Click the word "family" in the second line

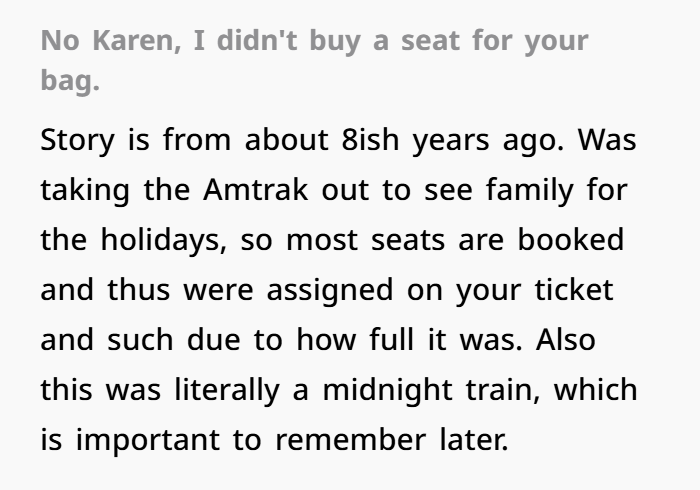tap(529, 191)
